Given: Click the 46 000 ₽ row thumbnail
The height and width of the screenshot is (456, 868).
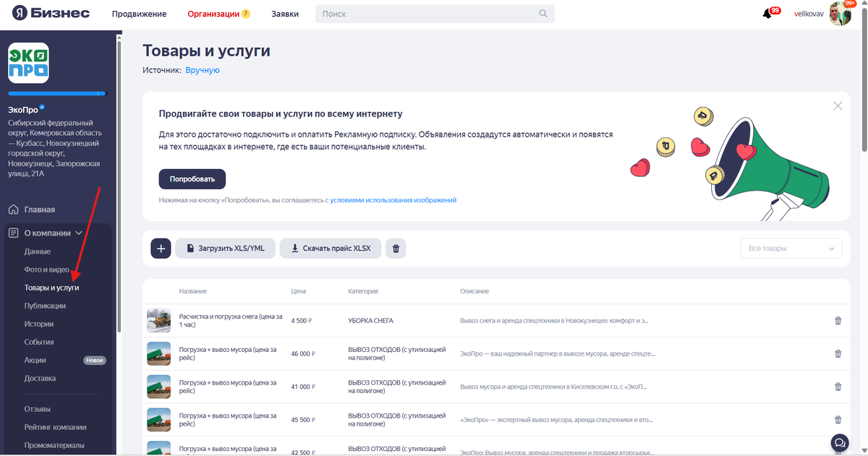Looking at the screenshot, I should pos(158,353).
